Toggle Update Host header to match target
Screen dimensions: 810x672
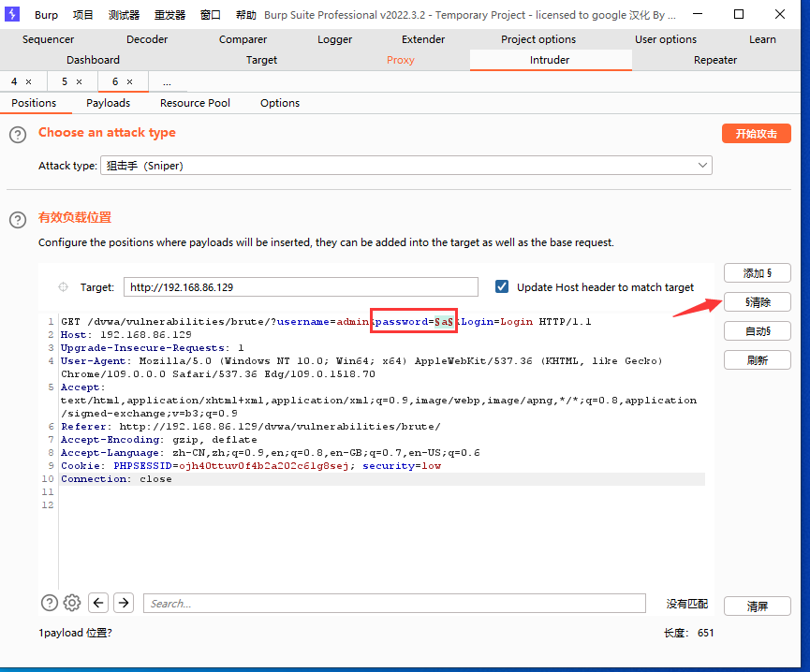[502, 286]
